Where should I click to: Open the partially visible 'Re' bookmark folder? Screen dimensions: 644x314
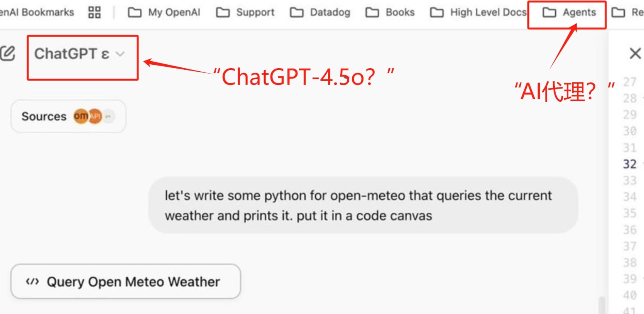(628, 12)
